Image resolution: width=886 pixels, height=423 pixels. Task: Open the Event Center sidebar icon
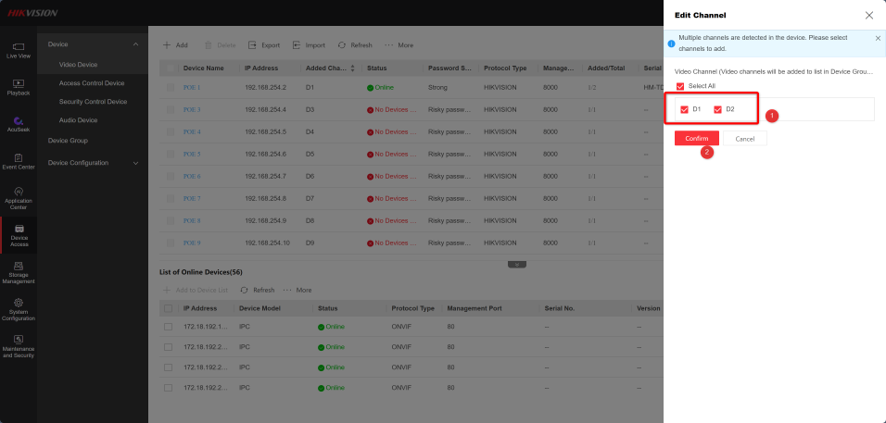18,162
